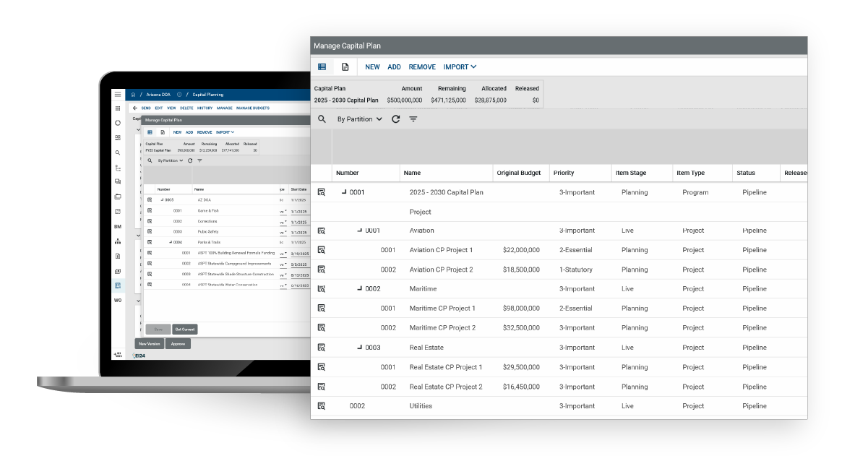This screenshot has height=456, width=868.
Task: Refresh the capital plan list
Action: coord(395,119)
